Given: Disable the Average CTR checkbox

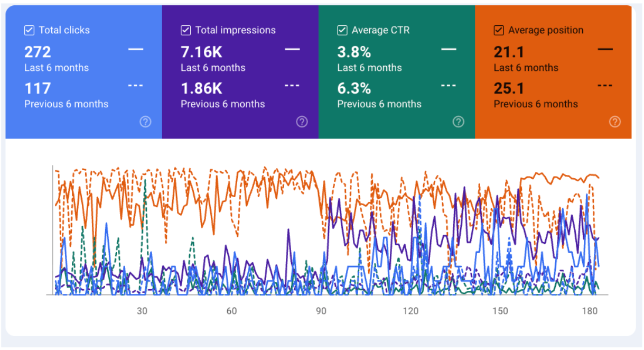Looking at the screenshot, I should [x=342, y=30].
